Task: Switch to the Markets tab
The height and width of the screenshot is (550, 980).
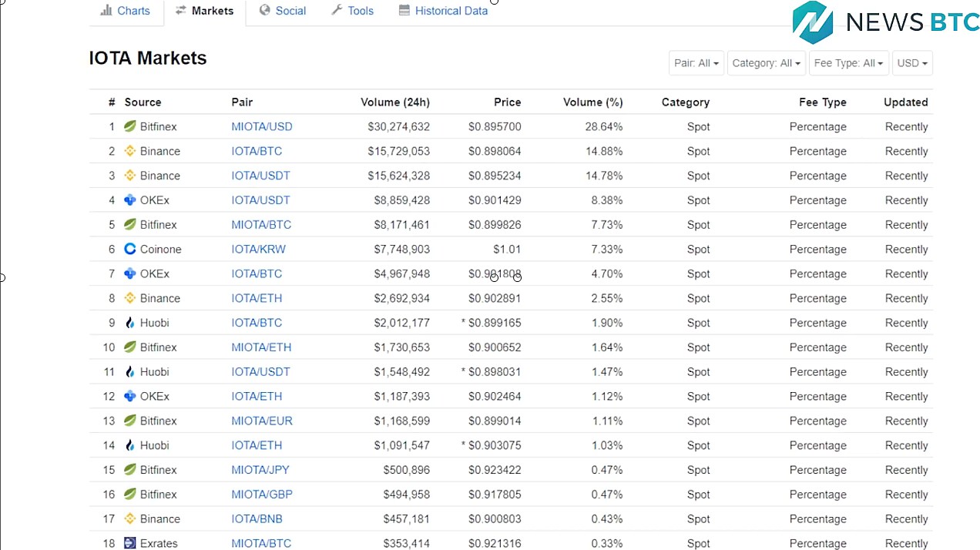Action: 204,11
